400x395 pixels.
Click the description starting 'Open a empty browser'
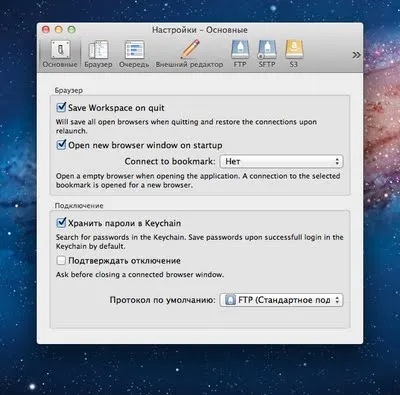tap(198, 180)
